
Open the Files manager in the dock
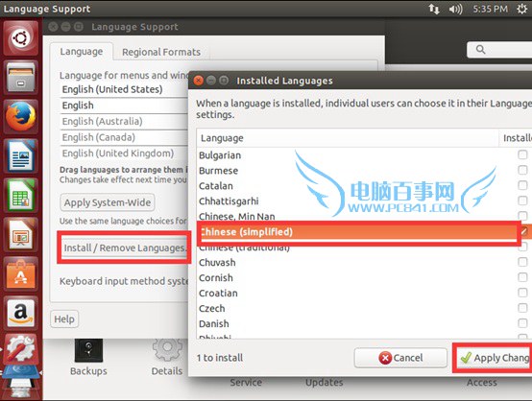point(21,78)
